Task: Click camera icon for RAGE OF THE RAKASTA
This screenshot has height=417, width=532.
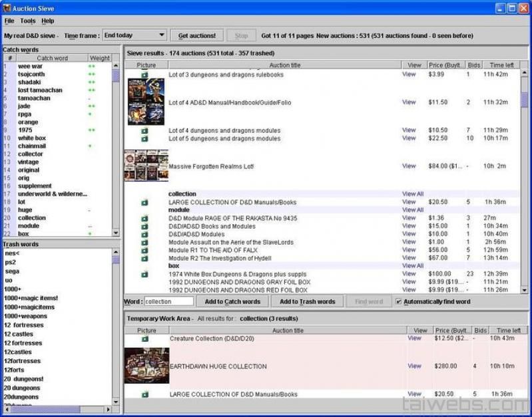Action: point(144,219)
